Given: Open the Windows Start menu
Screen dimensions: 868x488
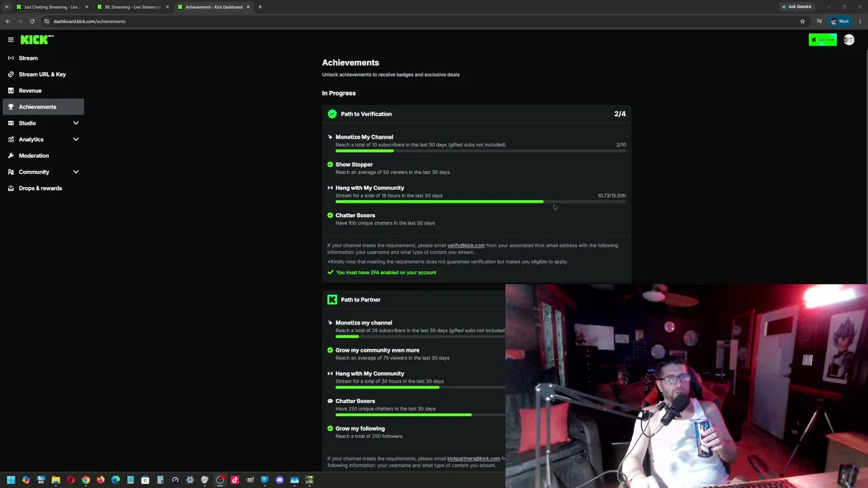Looking at the screenshot, I should coord(11,480).
